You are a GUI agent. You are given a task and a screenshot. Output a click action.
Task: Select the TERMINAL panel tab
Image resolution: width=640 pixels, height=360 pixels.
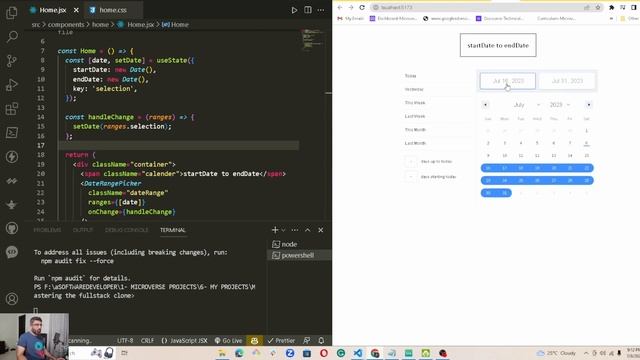click(x=173, y=230)
